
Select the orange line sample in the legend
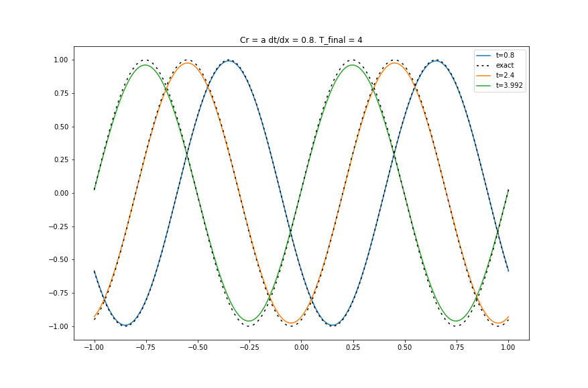pyautogui.click(x=483, y=75)
